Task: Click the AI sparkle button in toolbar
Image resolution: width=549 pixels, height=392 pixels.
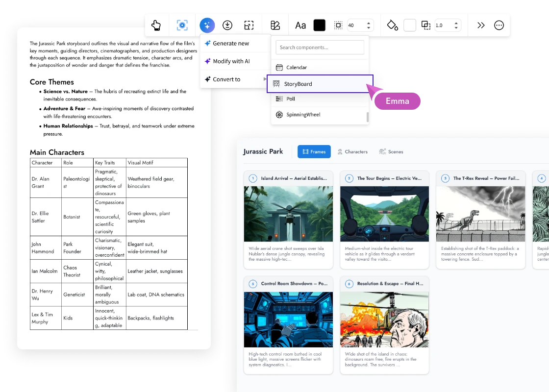Action: coord(207,25)
